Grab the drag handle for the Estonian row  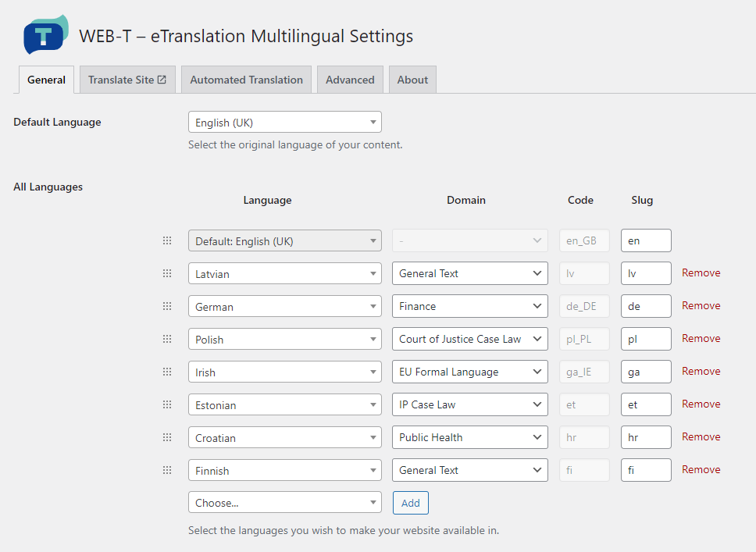(167, 404)
